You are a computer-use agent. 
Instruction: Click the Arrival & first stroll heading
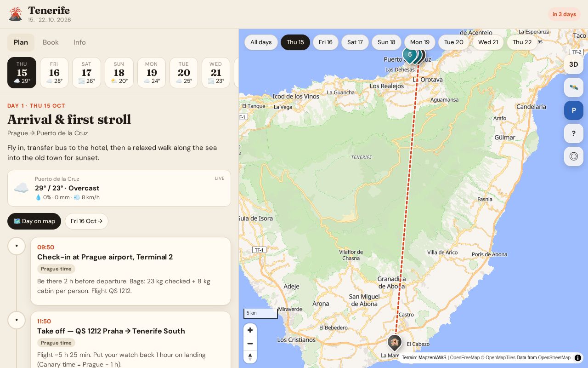[x=69, y=119]
